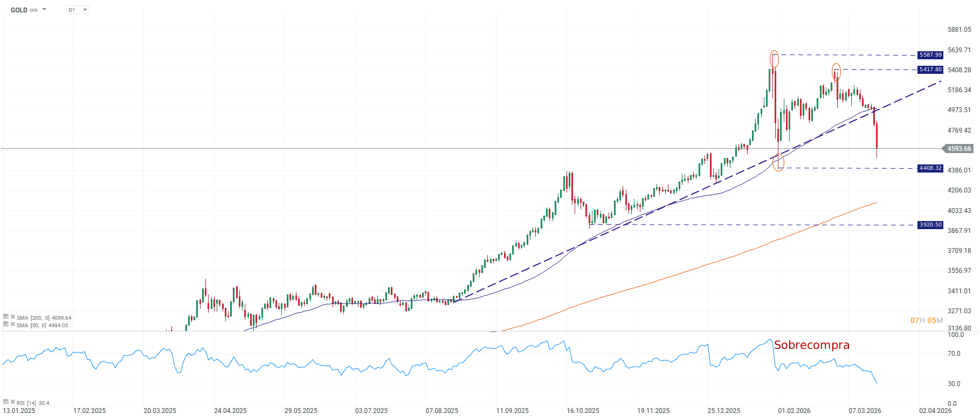
Task: Select the red Sobrecompra text annotation
Action: pos(811,345)
